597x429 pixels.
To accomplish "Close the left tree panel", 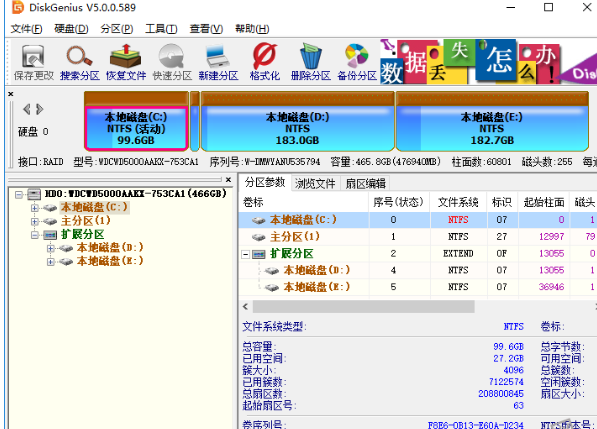I will [228, 180].
